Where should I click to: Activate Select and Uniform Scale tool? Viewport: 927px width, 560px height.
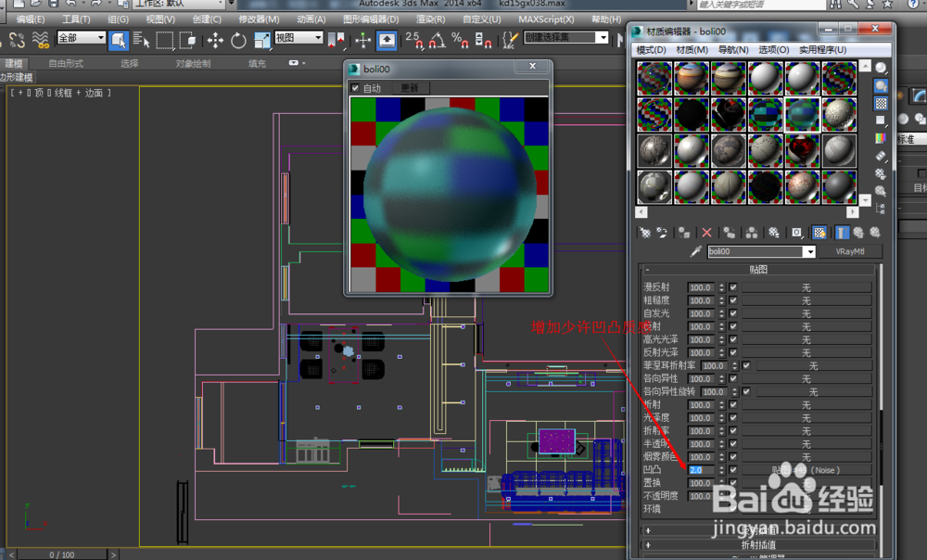[x=262, y=40]
